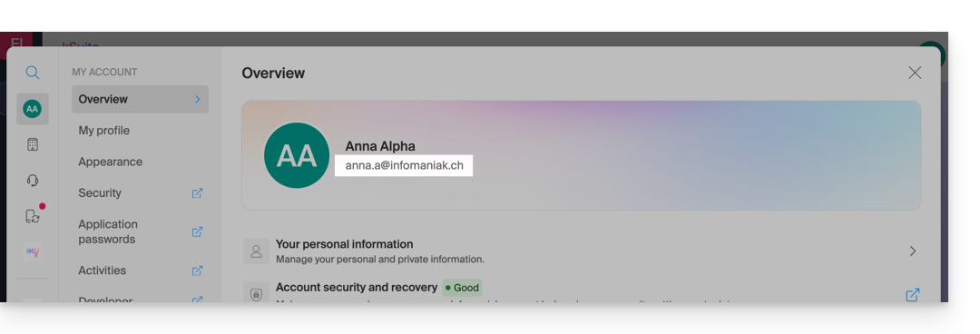This screenshot has height=334, width=980.
Task: Click external link icon beside Application passwords
Action: coord(197,232)
